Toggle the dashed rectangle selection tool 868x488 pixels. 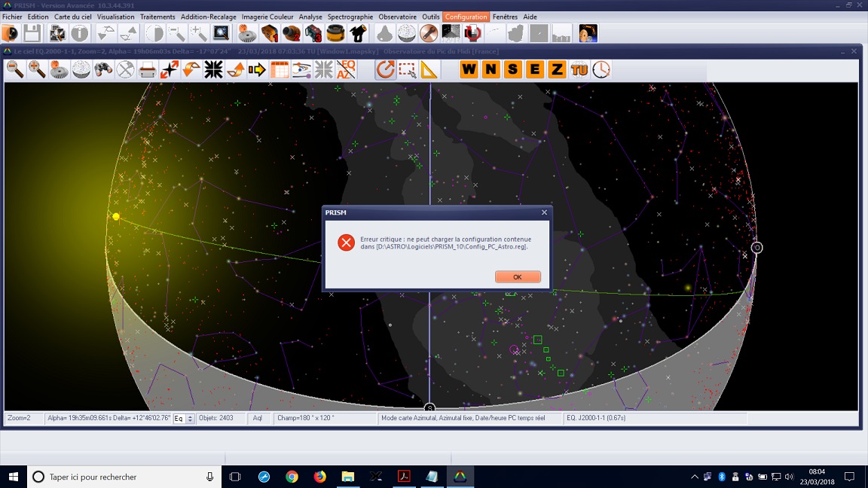pos(407,70)
